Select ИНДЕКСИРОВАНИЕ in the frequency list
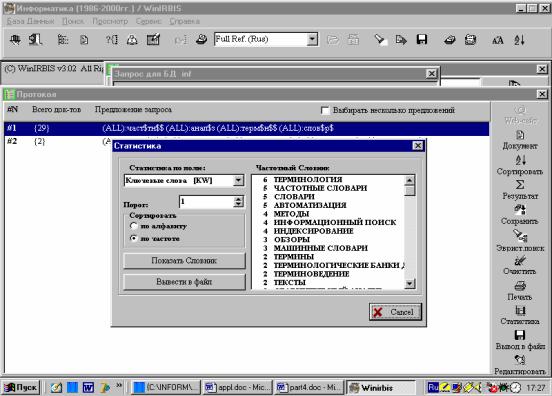The width and height of the screenshot is (552, 396). coord(313,231)
